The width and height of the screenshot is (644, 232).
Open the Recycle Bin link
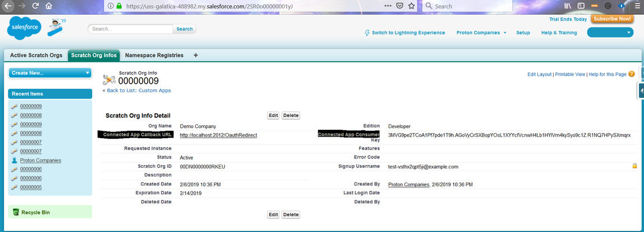[36, 212]
